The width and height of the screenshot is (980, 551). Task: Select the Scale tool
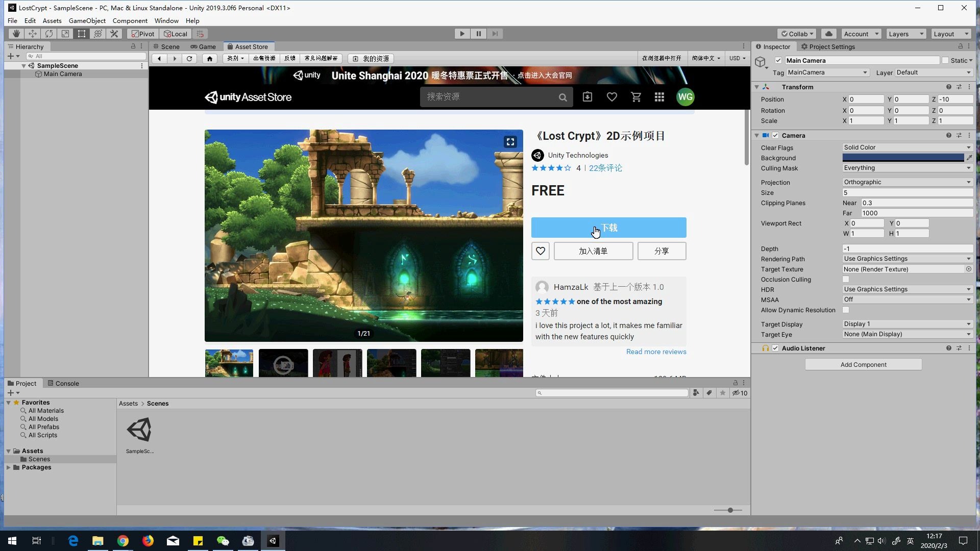click(x=65, y=34)
